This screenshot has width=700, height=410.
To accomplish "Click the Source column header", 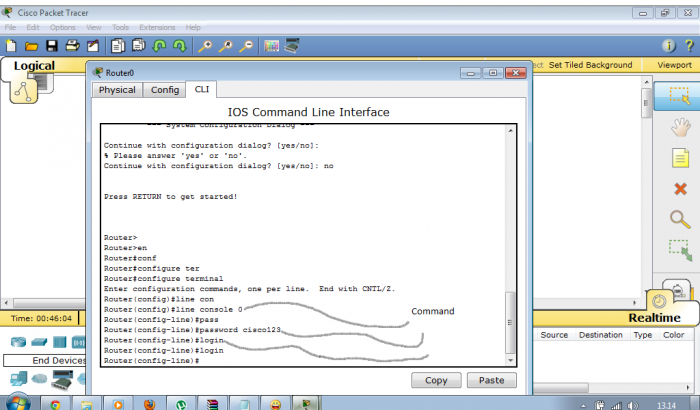I will [x=554, y=335].
